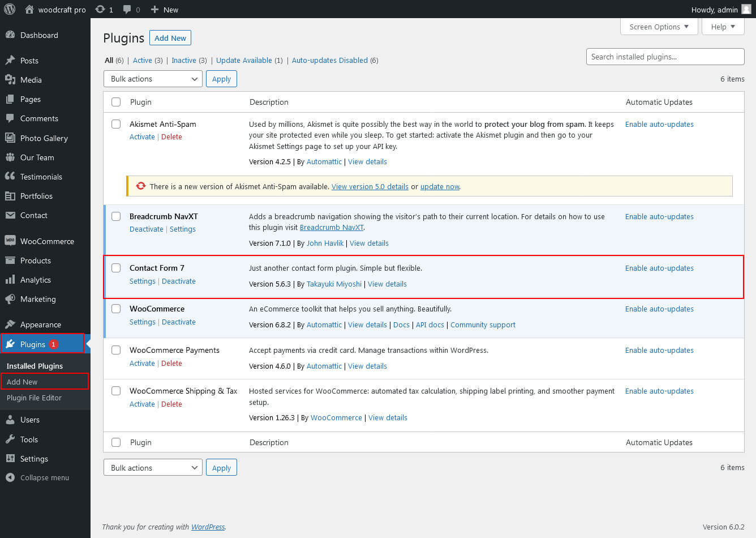Click the Pages icon in sidebar
Image resolution: width=756 pixels, height=538 pixels.
pos(10,99)
